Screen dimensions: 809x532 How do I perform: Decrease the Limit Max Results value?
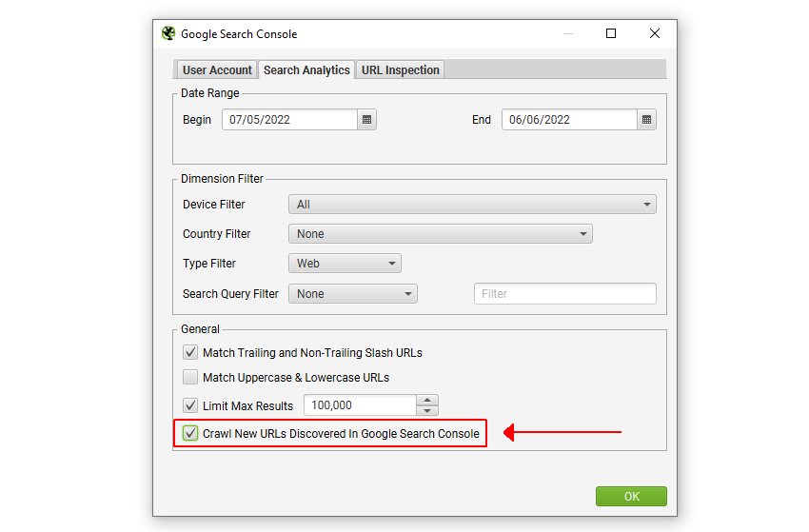pos(427,411)
